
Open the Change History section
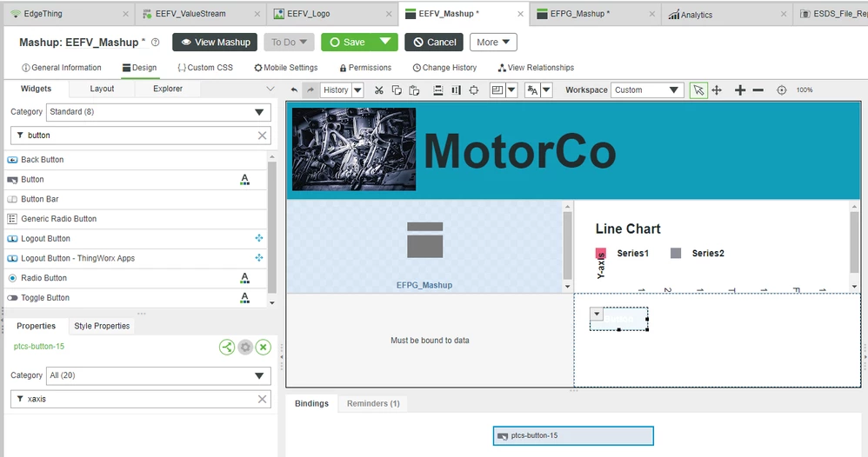(x=444, y=68)
